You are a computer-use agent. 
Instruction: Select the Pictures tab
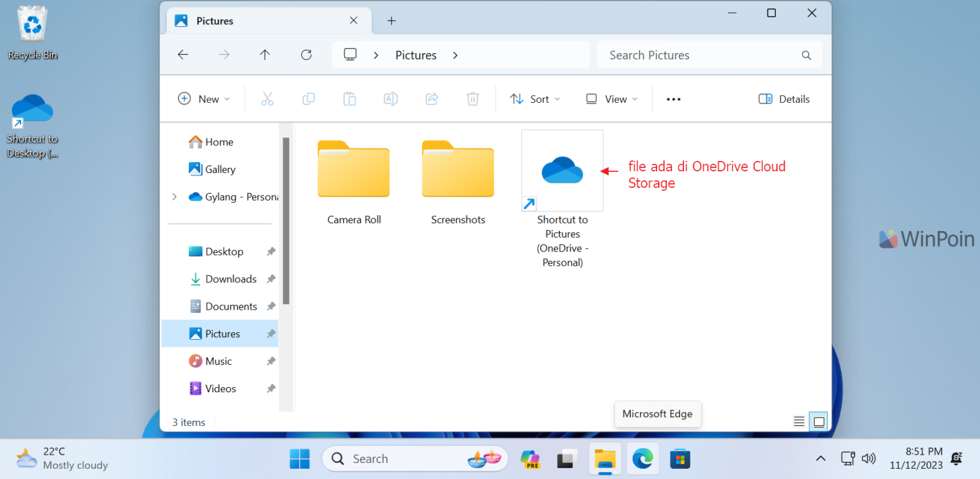tap(215, 20)
